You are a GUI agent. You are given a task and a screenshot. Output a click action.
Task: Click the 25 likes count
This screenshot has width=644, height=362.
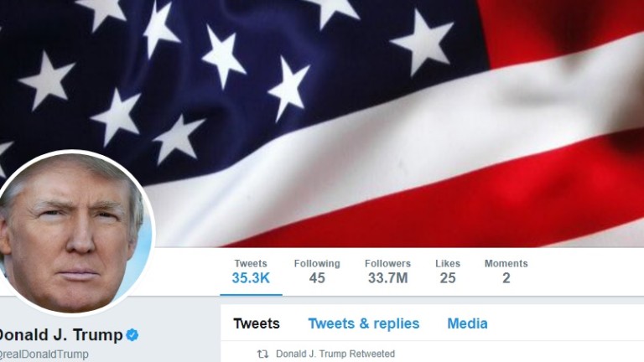tap(448, 278)
